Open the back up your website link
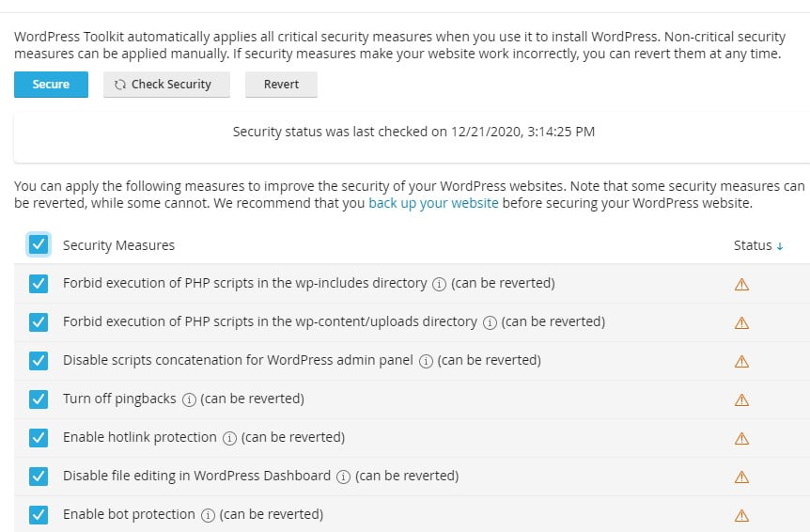 (433, 203)
